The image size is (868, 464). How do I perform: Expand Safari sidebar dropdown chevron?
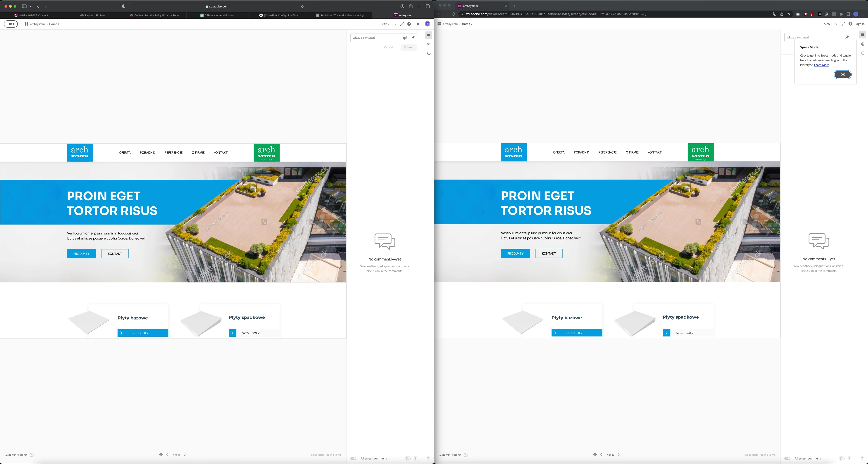point(31,6)
